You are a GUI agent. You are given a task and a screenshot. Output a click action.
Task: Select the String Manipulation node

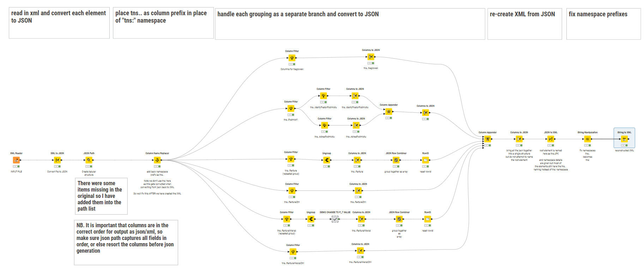[588, 139]
